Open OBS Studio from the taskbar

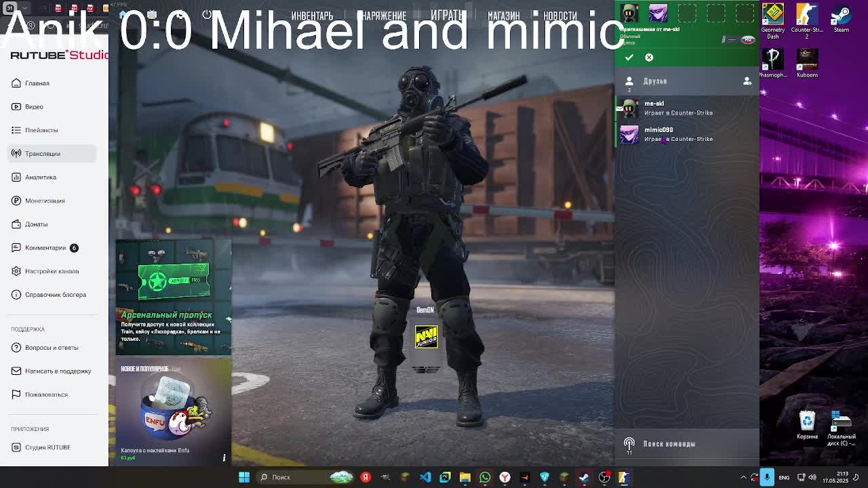click(604, 477)
